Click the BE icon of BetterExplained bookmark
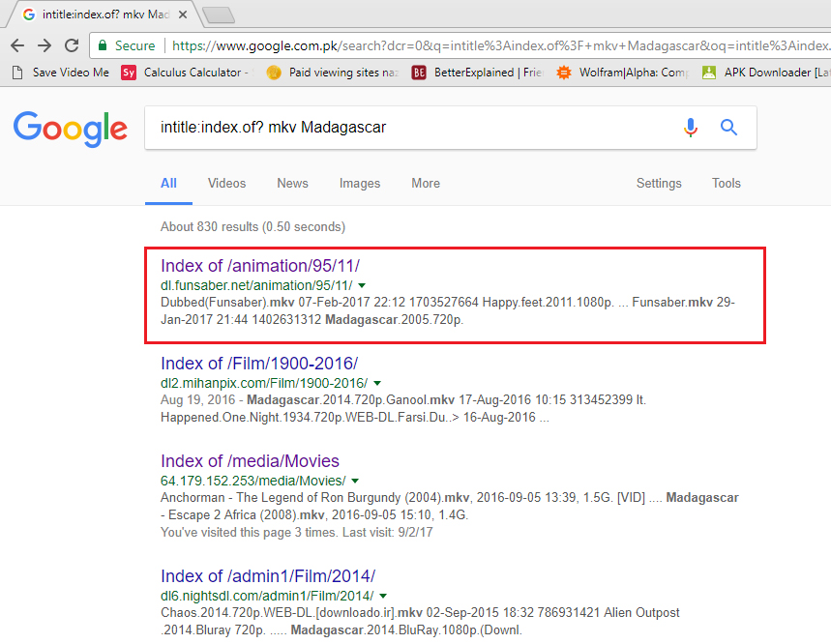The image size is (831, 644). click(419, 72)
